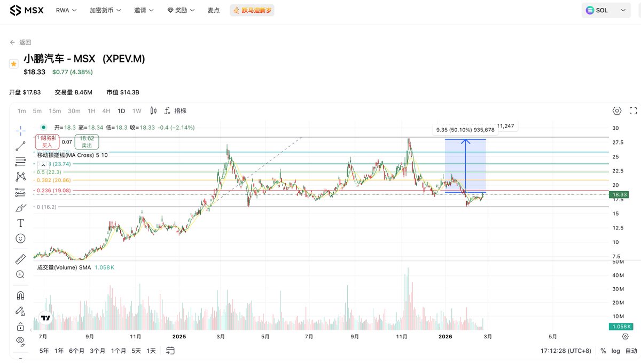Toggle magnet mode for drawings
This screenshot has height=364, width=641.
20,295
